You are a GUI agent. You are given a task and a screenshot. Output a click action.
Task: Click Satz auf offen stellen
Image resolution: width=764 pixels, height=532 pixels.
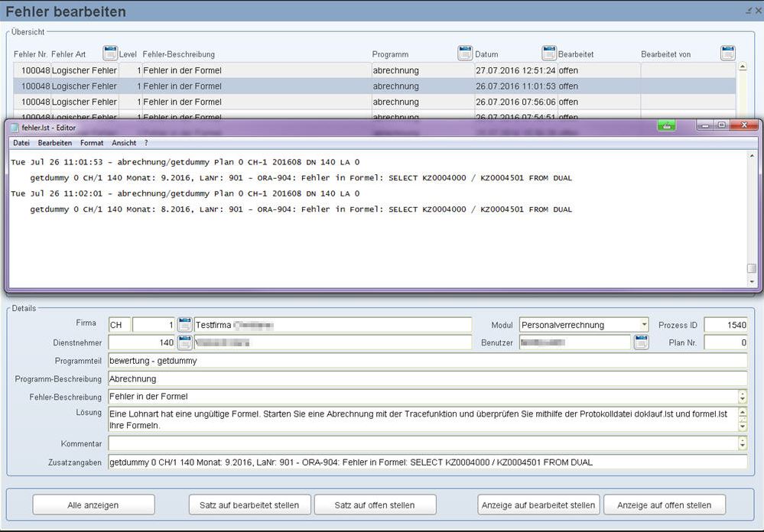click(x=375, y=504)
